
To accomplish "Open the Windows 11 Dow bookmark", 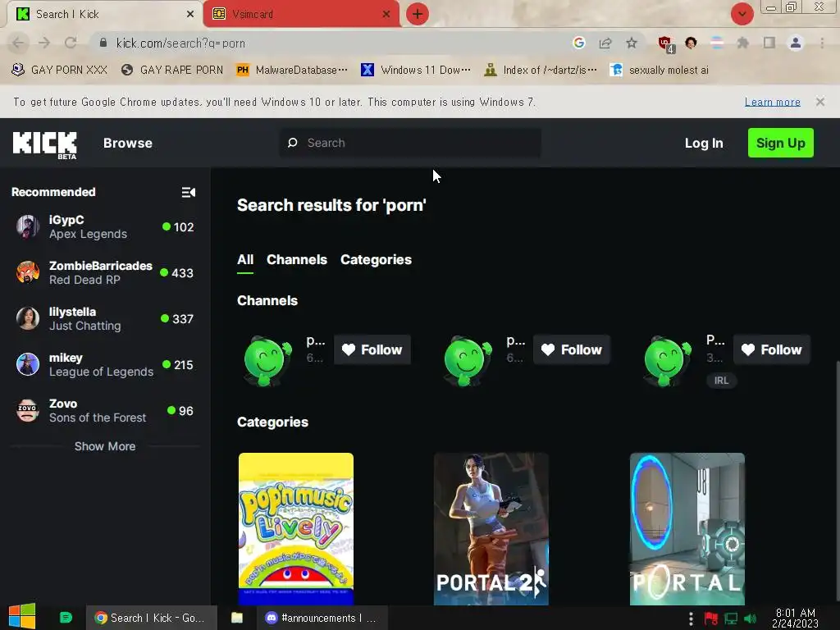I will point(416,70).
